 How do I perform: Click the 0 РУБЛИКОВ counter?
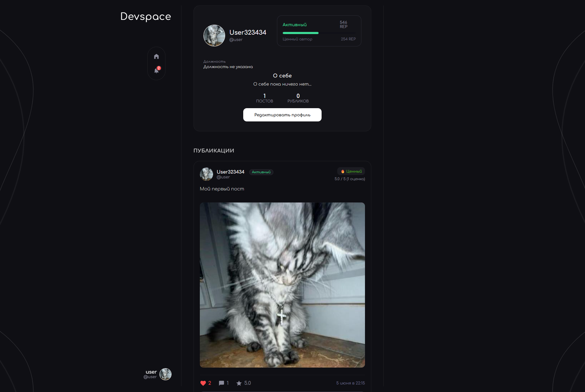click(x=298, y=98)
